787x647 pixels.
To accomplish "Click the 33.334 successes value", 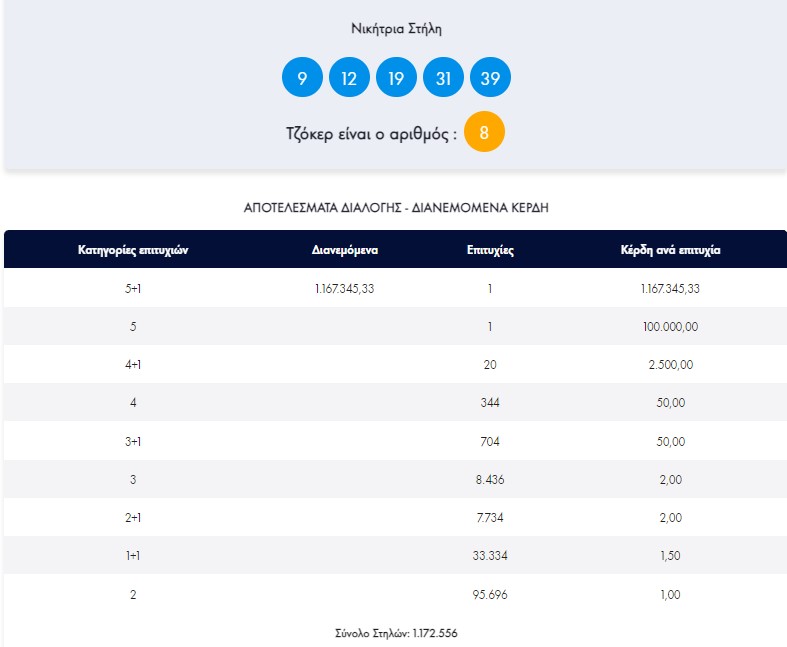I will point(490,556).
